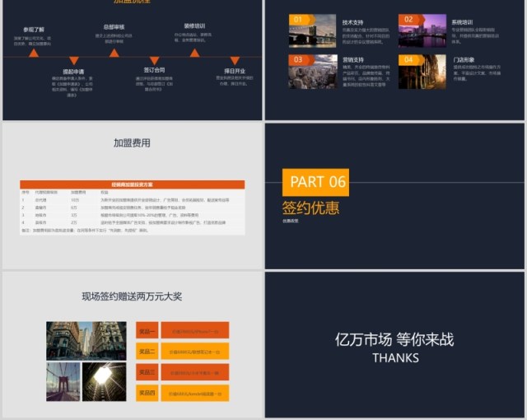Click the 亿万市场 等你来战 headline
The width and height of the screenshot is (527, 420).
pyautogui.click(x=394, y=339)
